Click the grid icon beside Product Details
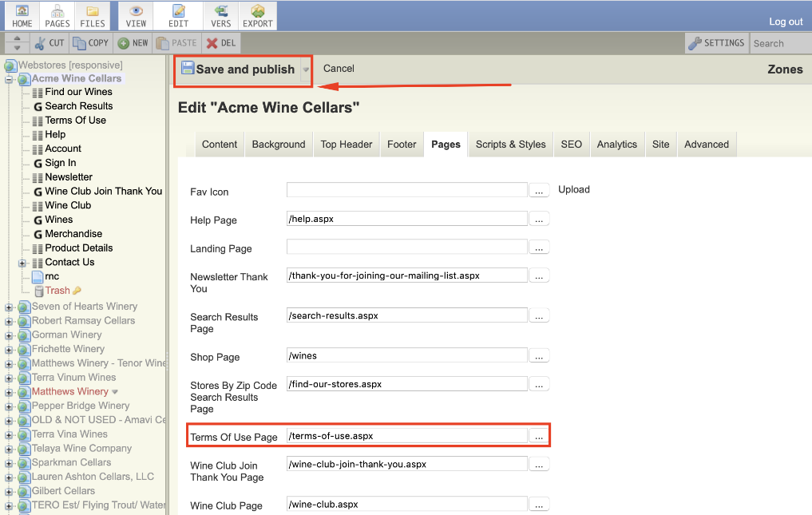 (38, 248)
